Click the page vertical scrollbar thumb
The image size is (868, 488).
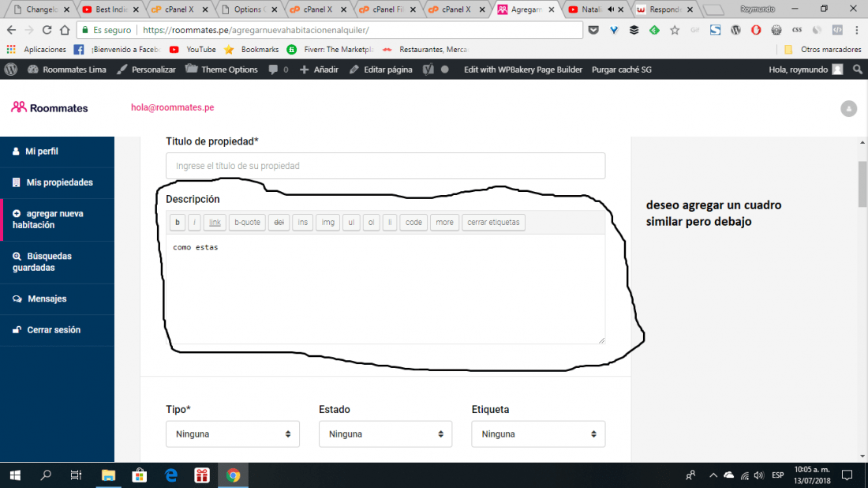pos(862,185)
